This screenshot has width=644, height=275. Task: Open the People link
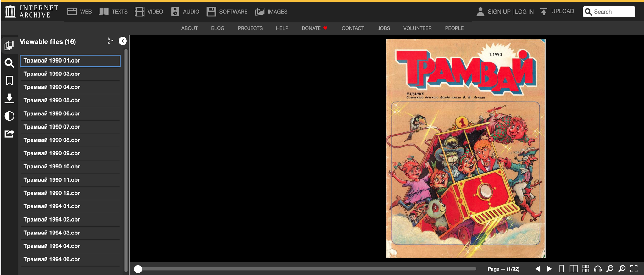[x=454, y=28]
